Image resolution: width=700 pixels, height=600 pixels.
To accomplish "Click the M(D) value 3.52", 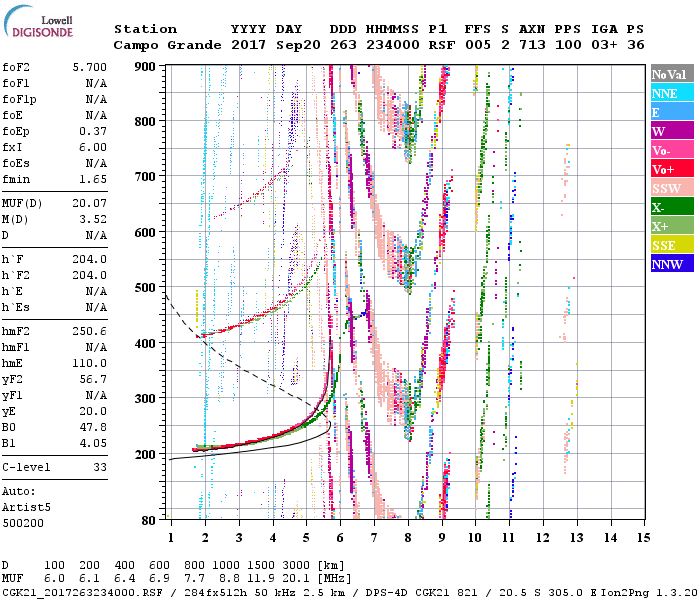I will pos(93,219).
